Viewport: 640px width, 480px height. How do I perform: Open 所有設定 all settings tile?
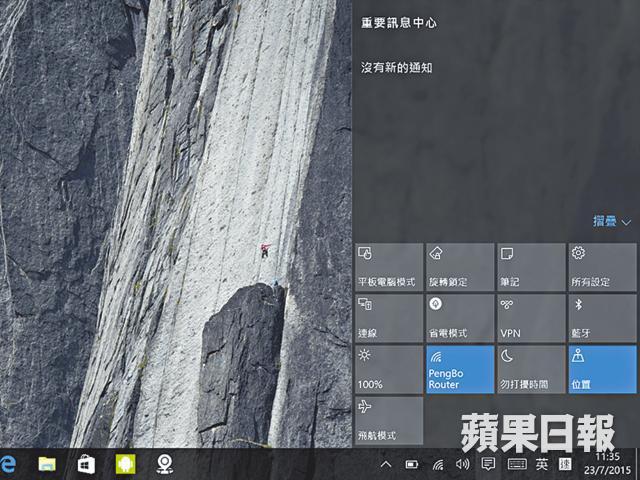click(x=602, y=267)
